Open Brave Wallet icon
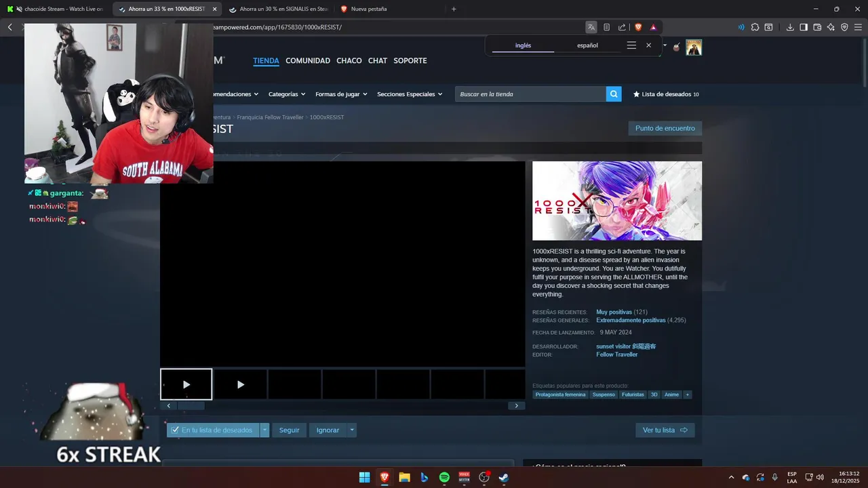This screenshot has height=488, width=868. click(x=817, y=27)
